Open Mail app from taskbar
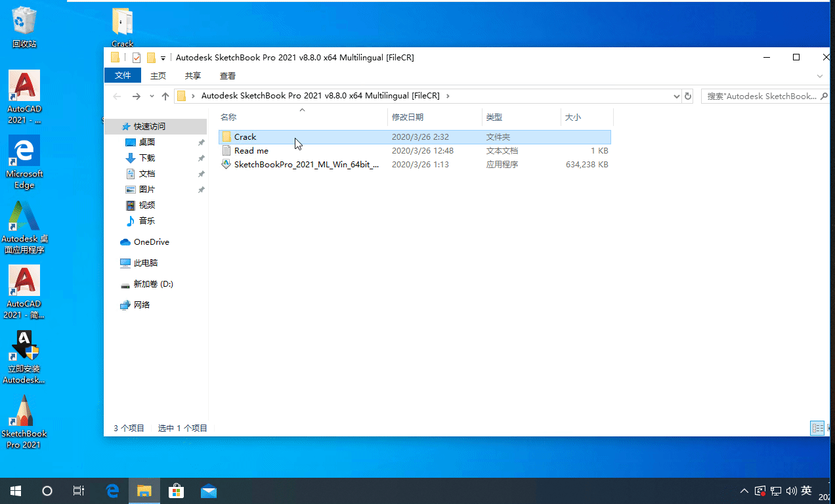This screenshot has width=835, height=504. [x=208, y=491]
